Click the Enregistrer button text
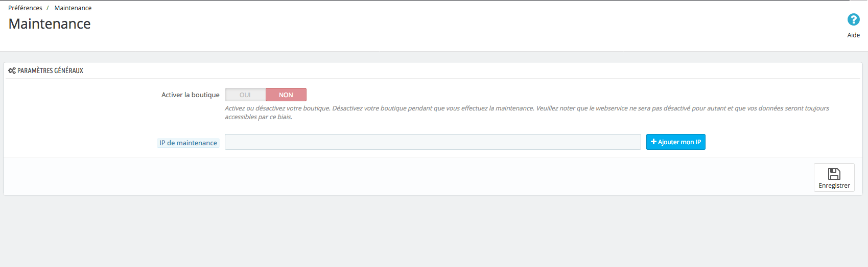The image size is (868, 267). tap(834, 186)
